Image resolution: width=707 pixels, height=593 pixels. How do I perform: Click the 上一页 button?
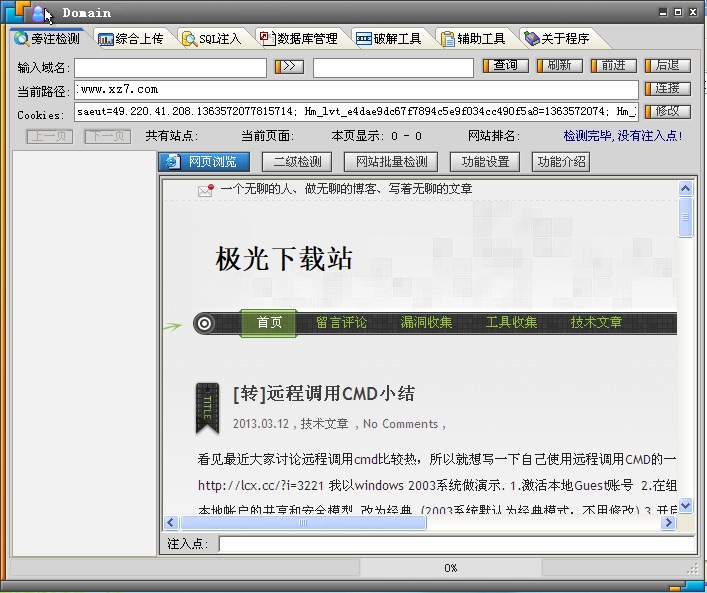click(x=50, y=136)
